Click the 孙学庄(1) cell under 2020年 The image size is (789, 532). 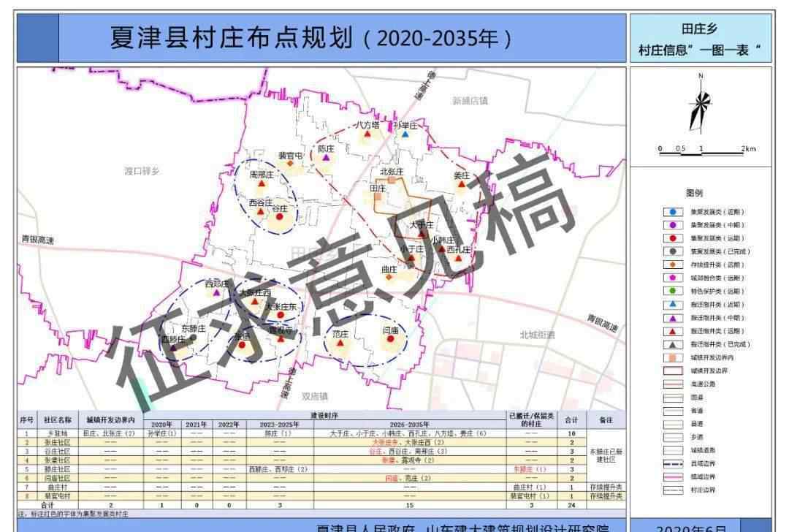(162, 433)
